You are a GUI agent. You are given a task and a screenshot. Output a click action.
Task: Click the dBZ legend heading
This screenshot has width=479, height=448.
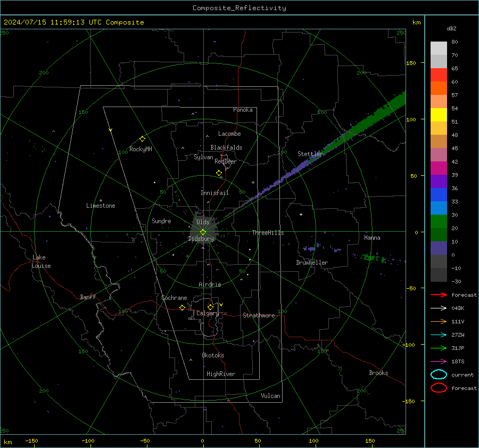(451, 29)
